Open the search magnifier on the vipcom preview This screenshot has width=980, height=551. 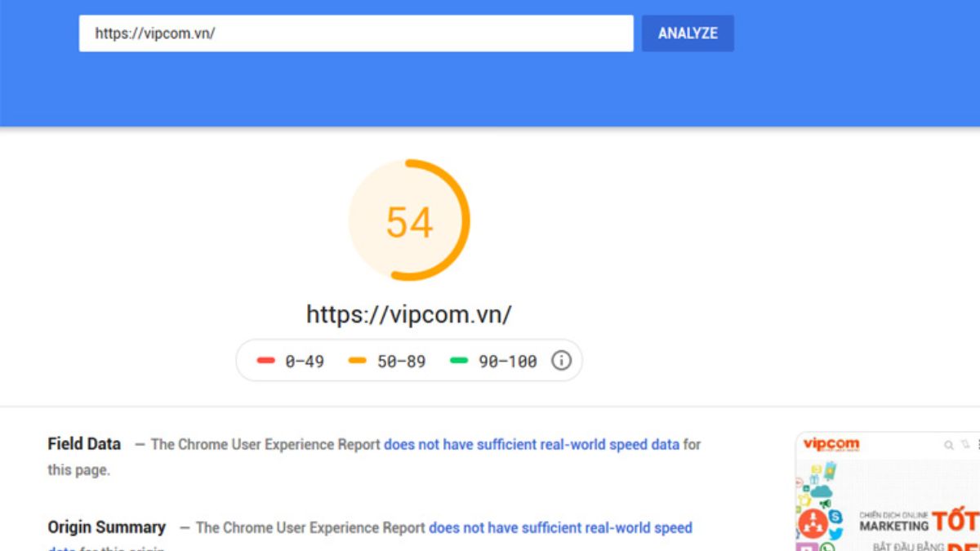949,446
